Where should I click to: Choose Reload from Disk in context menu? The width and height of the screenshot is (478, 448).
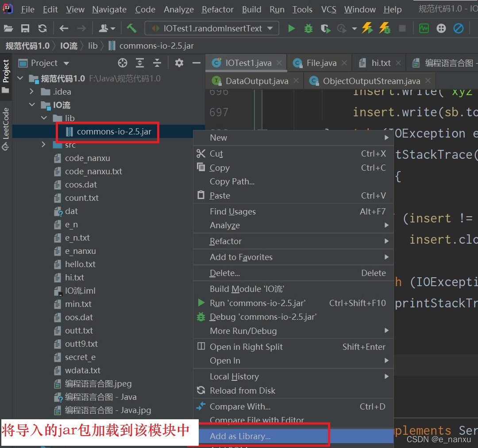[293, 391]
